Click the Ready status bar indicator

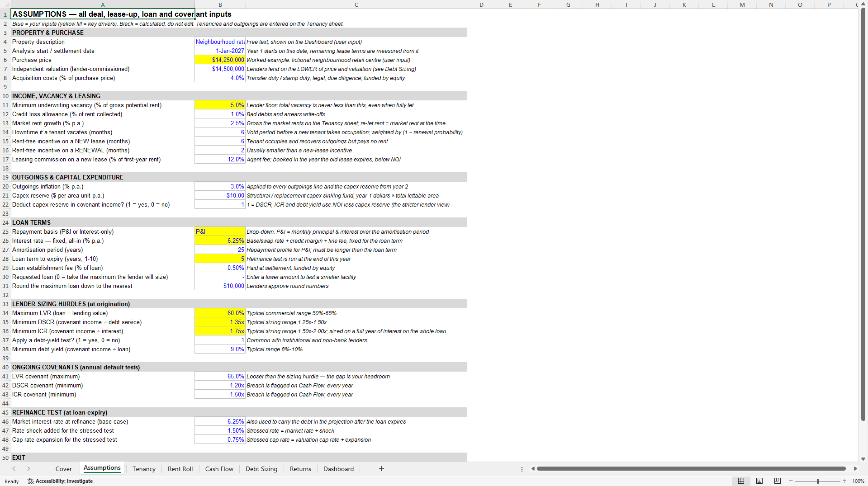(11, 481)
